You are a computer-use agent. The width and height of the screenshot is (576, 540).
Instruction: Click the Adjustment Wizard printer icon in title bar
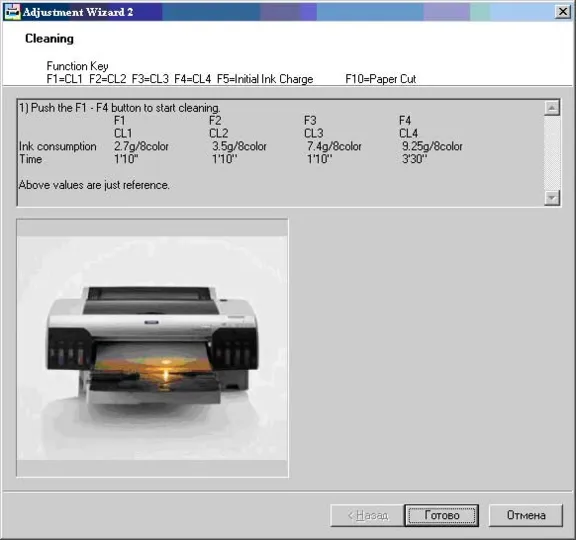click(12, 12)
